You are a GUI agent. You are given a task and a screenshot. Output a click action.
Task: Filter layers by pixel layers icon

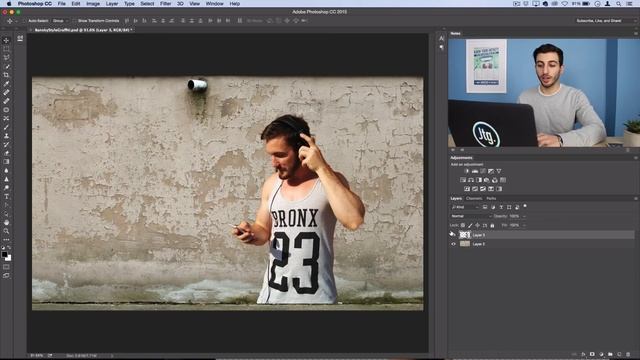coord(485,207)
